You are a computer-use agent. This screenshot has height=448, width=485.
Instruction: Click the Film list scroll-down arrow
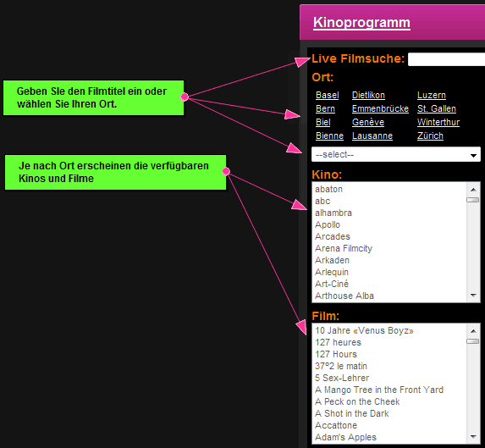tap(473, 437)
